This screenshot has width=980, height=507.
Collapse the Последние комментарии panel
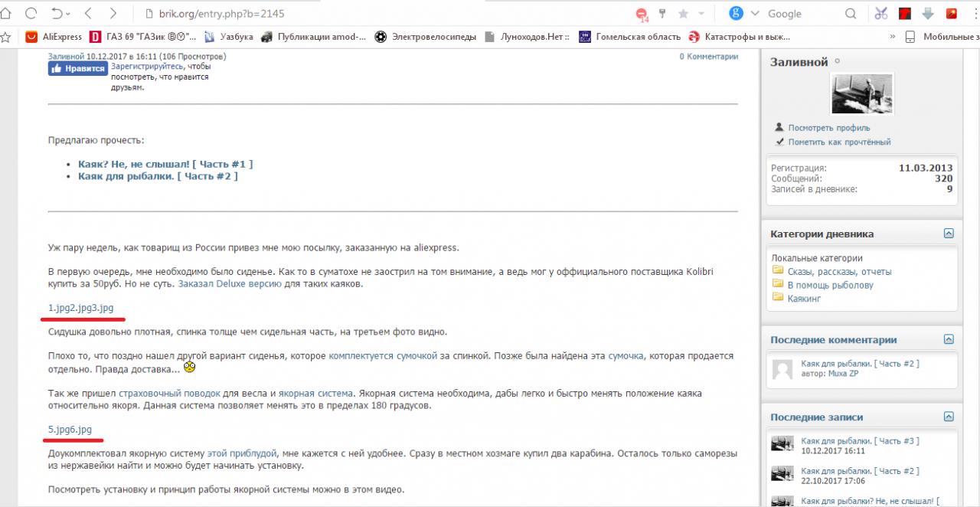click(949, 339)
